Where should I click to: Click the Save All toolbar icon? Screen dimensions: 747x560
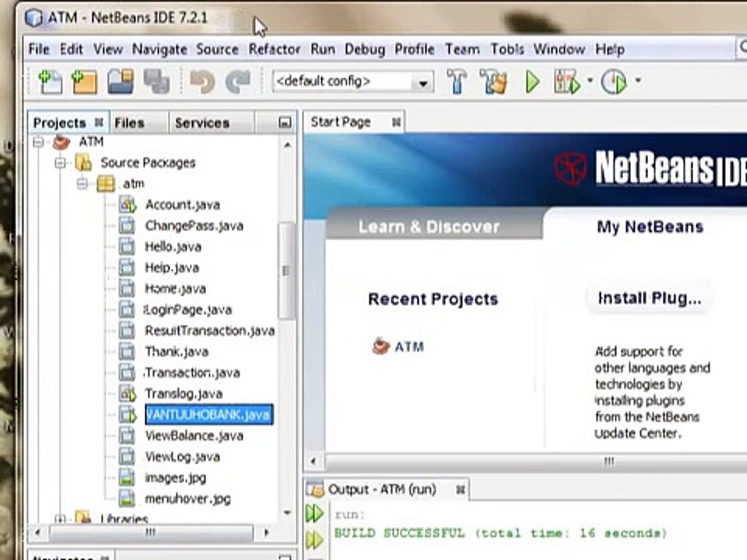156,82
